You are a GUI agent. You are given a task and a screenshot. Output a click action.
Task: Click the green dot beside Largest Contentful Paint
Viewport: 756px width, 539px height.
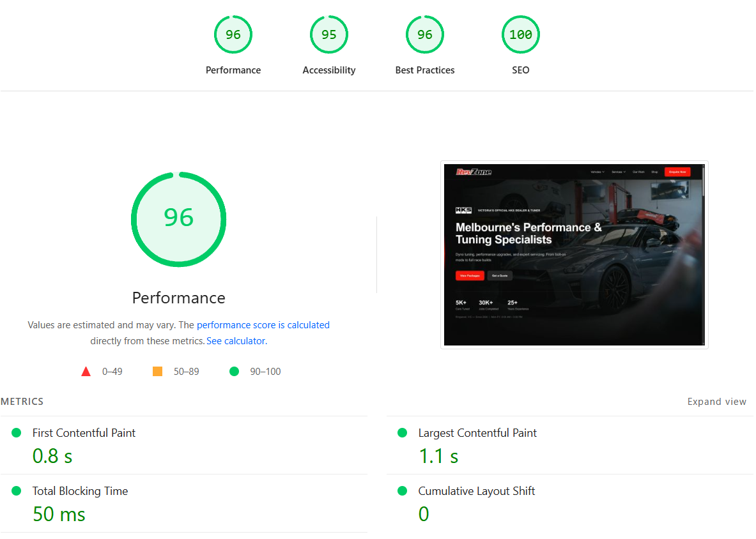[x=402, y=432]
